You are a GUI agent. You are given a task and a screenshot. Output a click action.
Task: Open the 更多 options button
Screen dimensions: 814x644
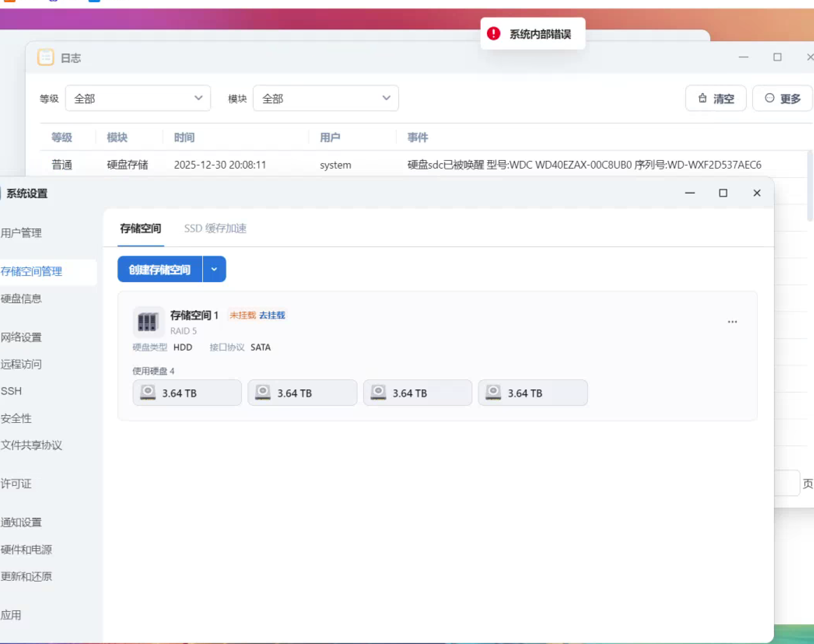[782, 99]
